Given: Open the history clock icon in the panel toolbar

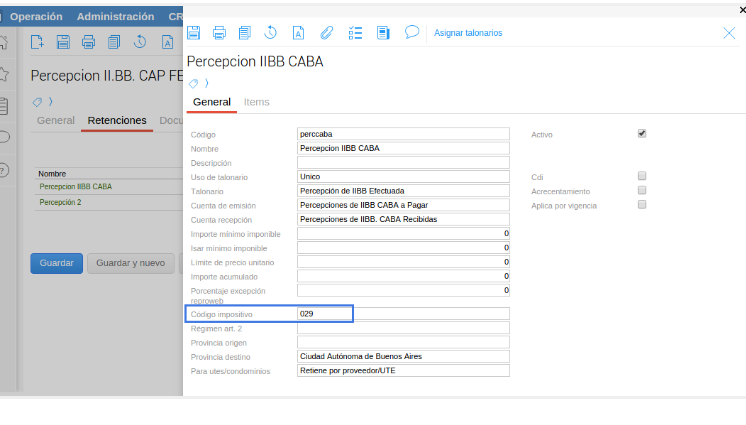Looking at the screenshot, I should click(x=271, y=33).
